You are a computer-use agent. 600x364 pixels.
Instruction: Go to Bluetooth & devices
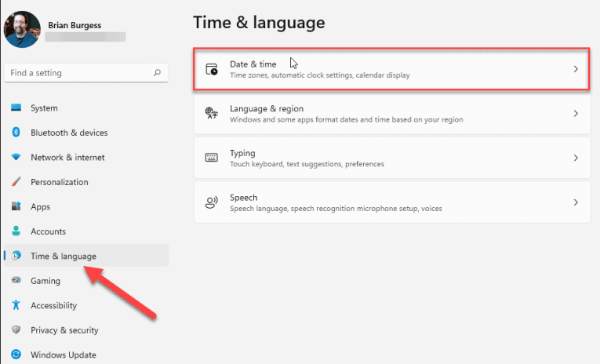[86, 133]
